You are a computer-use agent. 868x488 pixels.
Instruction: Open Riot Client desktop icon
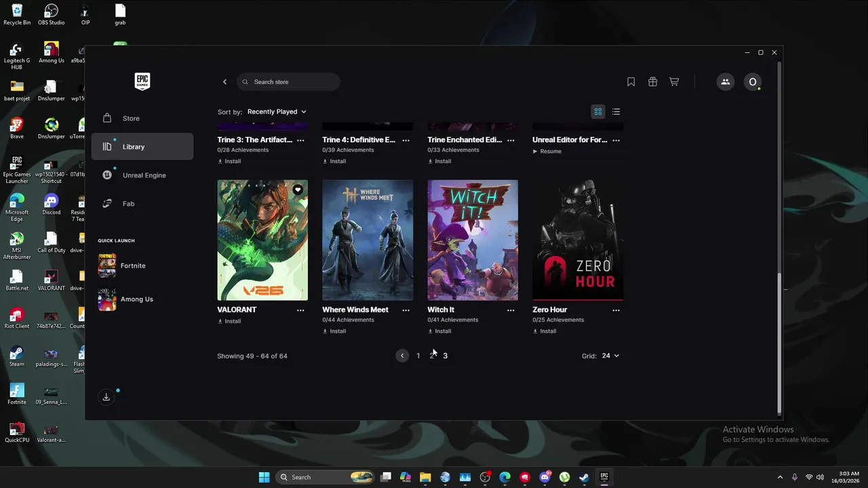[x=17, y=319]
